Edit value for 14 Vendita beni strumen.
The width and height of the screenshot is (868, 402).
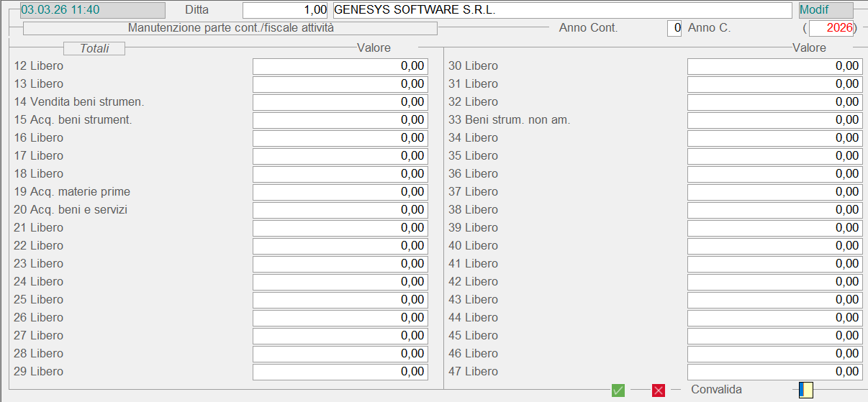340,102
